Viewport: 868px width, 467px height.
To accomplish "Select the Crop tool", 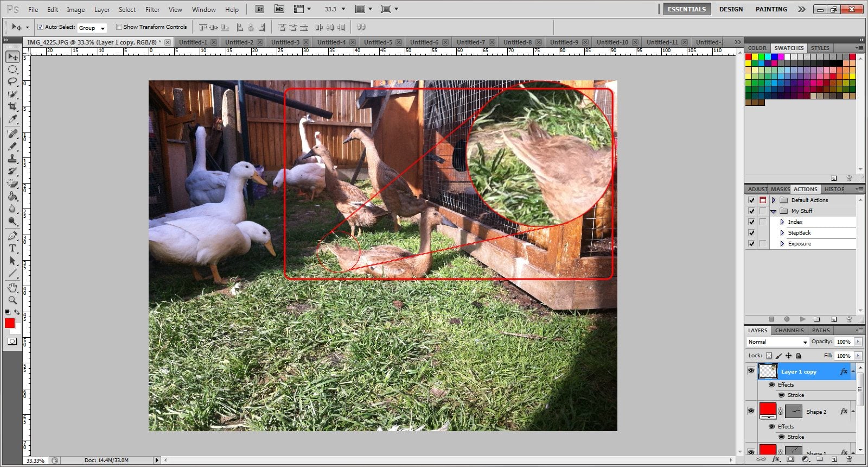I will 12,106.
